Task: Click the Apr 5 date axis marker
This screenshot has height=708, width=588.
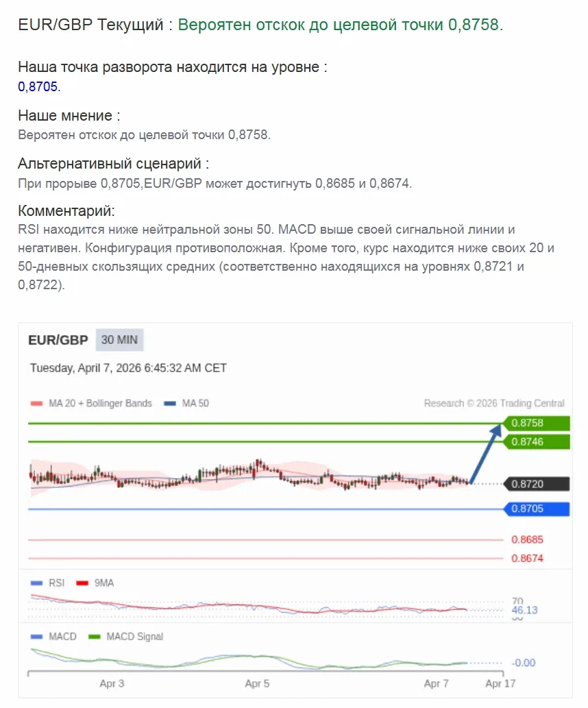Action: (x=257, y=683)
